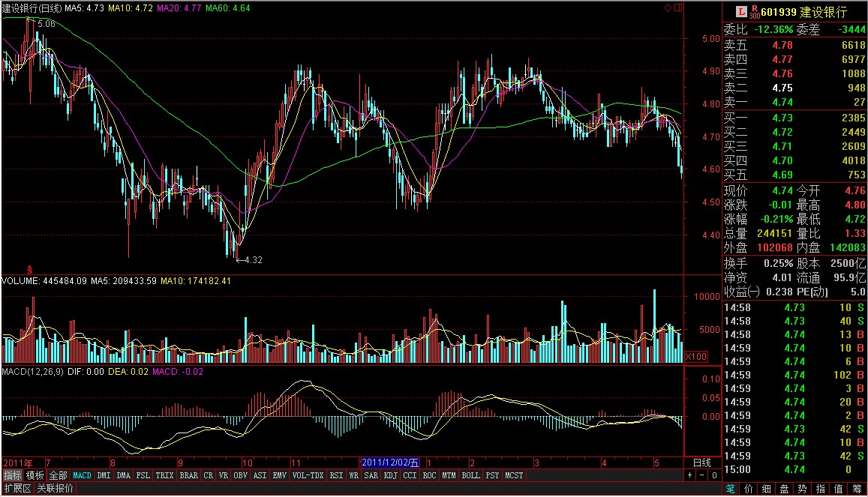
Task: Click the red L badge beside stock code
Action: pos(741,12)
